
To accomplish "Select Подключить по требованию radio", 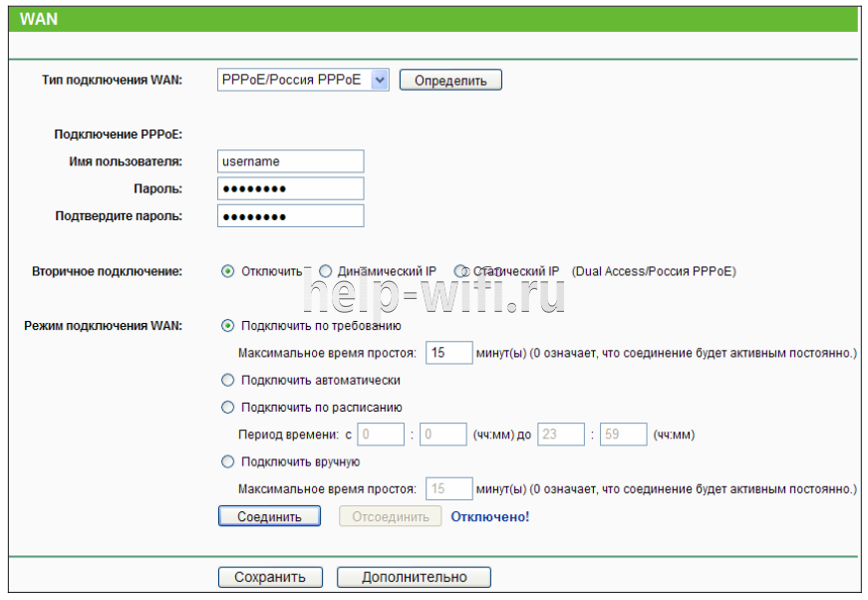I will tap(228, 325).
